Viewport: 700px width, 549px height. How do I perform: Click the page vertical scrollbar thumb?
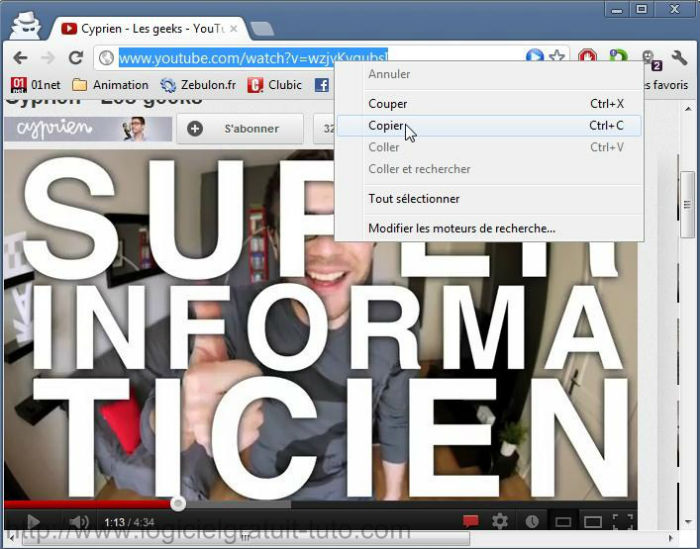[687, 204]
